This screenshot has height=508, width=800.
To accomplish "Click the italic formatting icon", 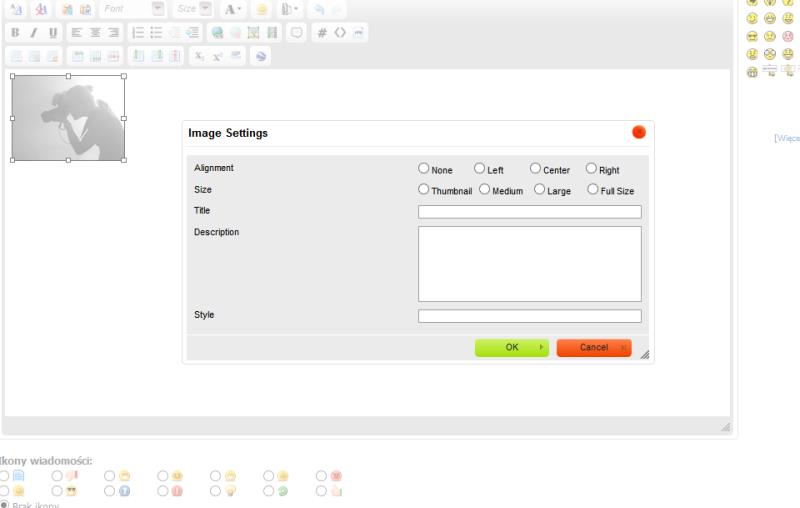I will click(x=33, y=33).
